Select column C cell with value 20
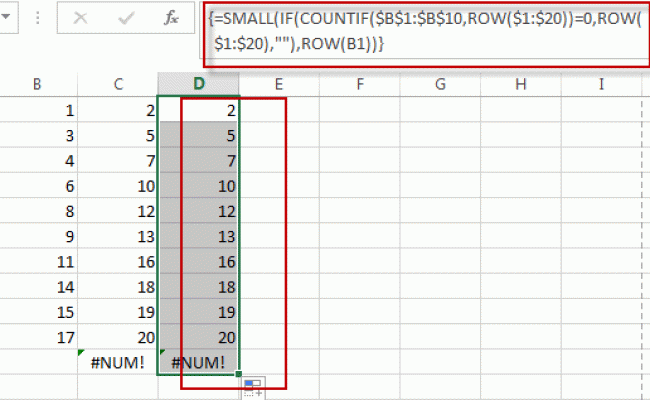 pyautogui.click(x=118, y=337)
